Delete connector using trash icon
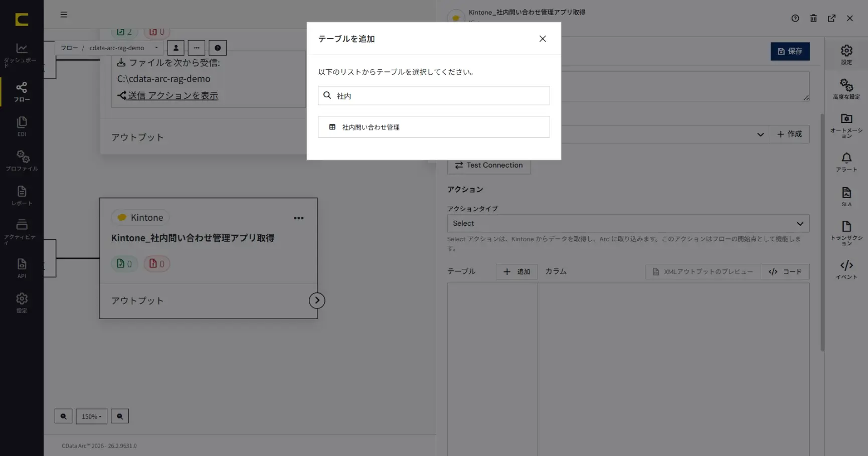The image size is (868, 456). point(813,19)
